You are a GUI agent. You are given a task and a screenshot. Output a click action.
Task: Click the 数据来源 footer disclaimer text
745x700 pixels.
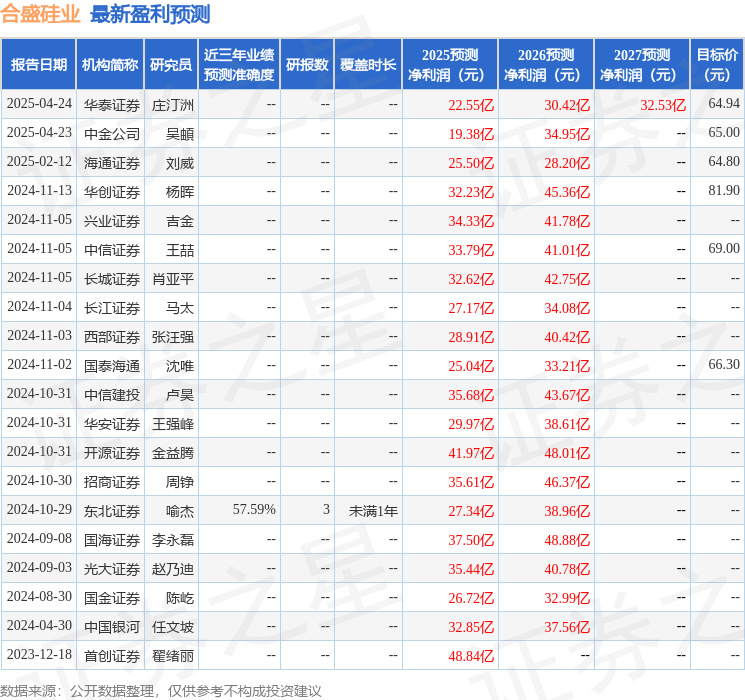[x=161, y=690]
